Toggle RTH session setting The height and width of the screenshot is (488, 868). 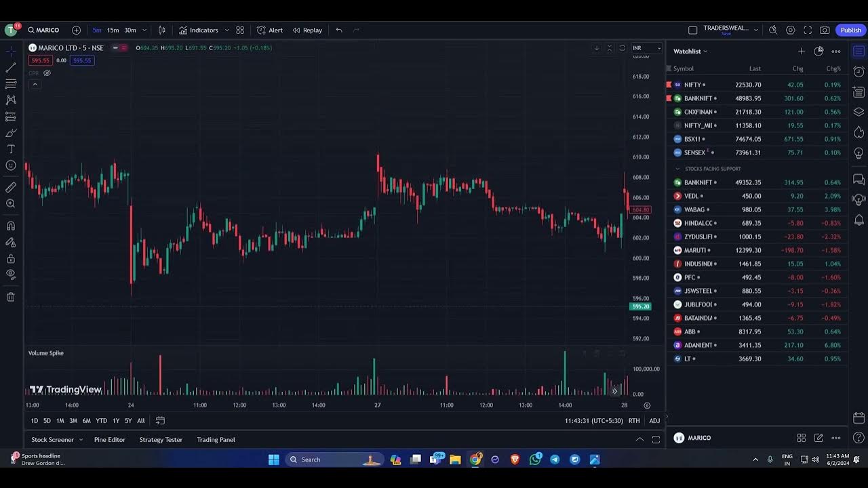(634, 421)
